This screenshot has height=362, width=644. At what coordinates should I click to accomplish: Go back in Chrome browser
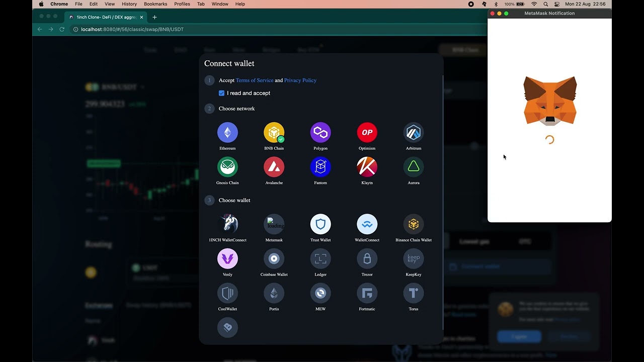coord(40,29)
